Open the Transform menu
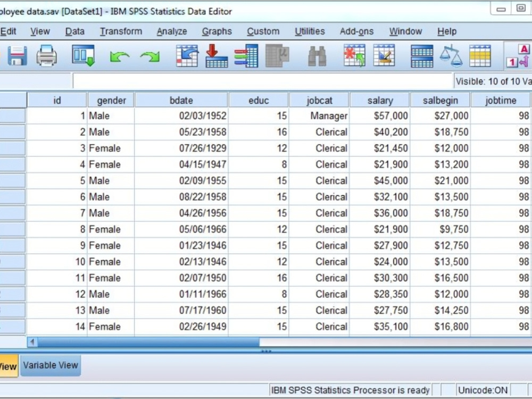The width and height of the screenshot is (532, 399). coord(121,31)
